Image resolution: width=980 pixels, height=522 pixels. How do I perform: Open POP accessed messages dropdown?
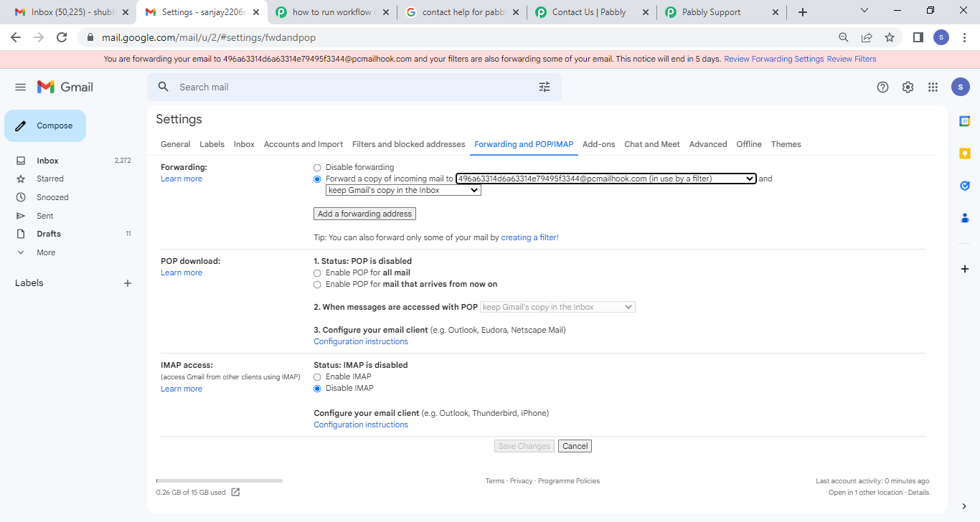tap(557, 307)
